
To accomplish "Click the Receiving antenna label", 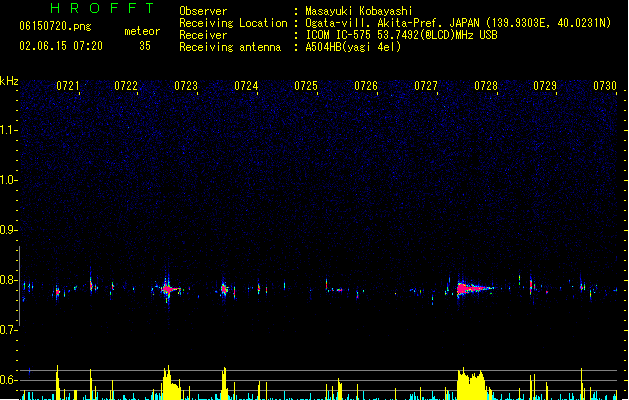I will [x=230, y=47].
